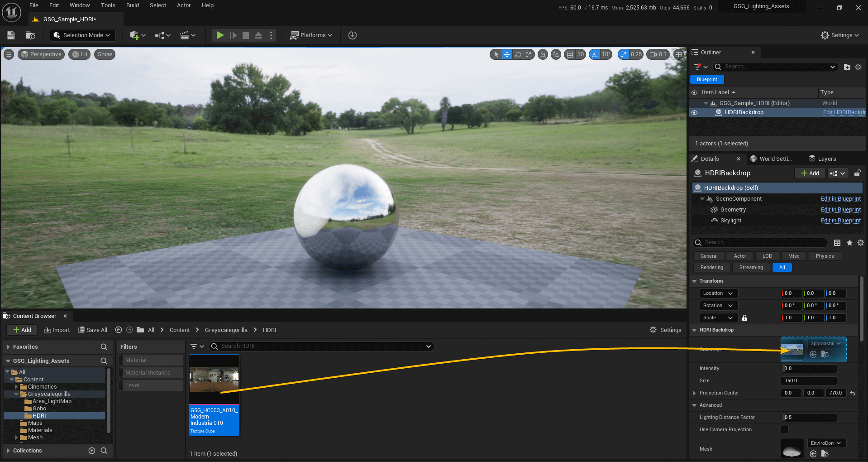This screenshot has height=462, width=868.
Task: Open the Build menu
Action: (x=133, y=5)
